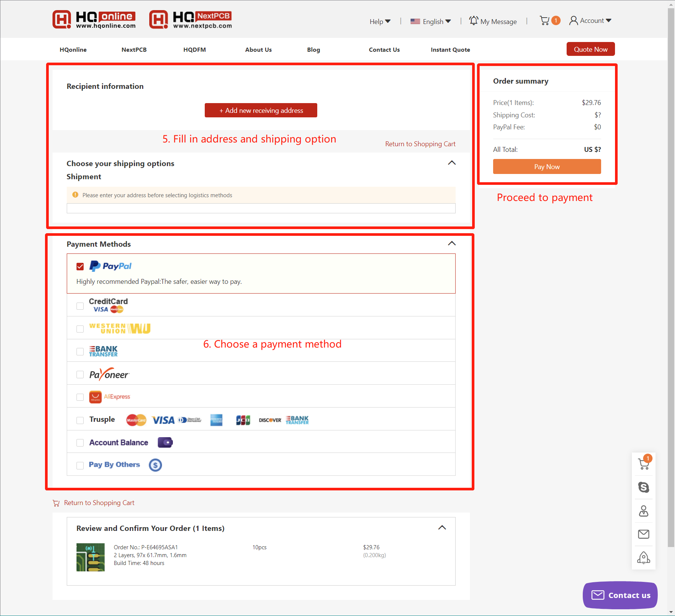This screenshot has height=616, width=675.
Task: Click the Trusple American Express logo
Action: click(216, 420)
